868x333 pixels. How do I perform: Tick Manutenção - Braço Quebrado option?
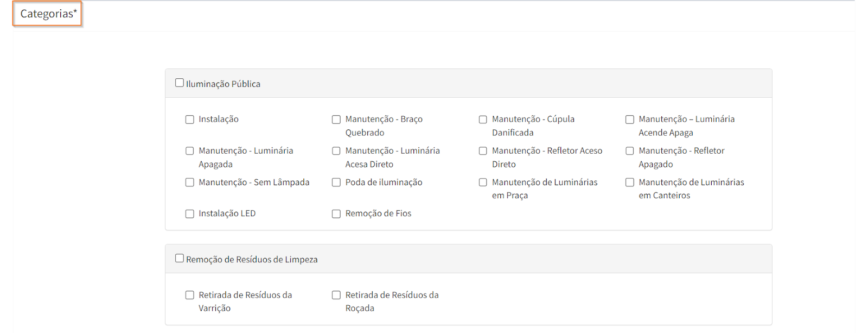(336, 120)
